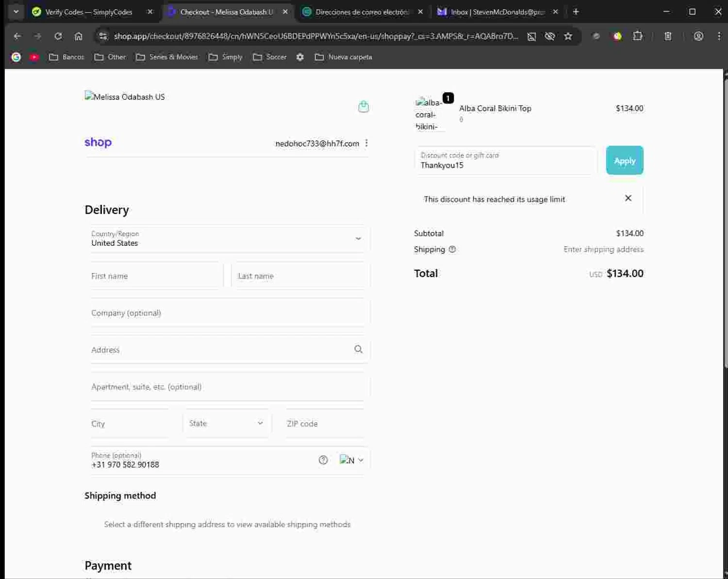Open Series & Movies bookmark folder
This screenshot has height=579, width=728.
point(167,57)
